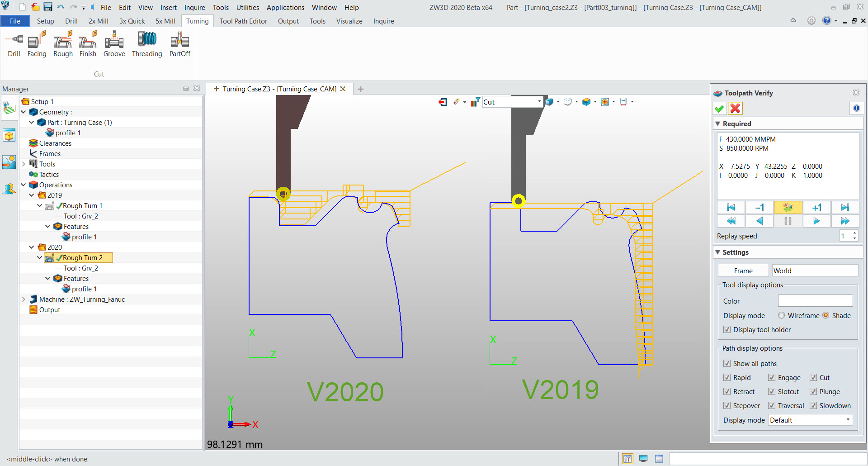The image size is (868, 466).
Task: Disable the Rapid path display checkbox
Action: 727,378
